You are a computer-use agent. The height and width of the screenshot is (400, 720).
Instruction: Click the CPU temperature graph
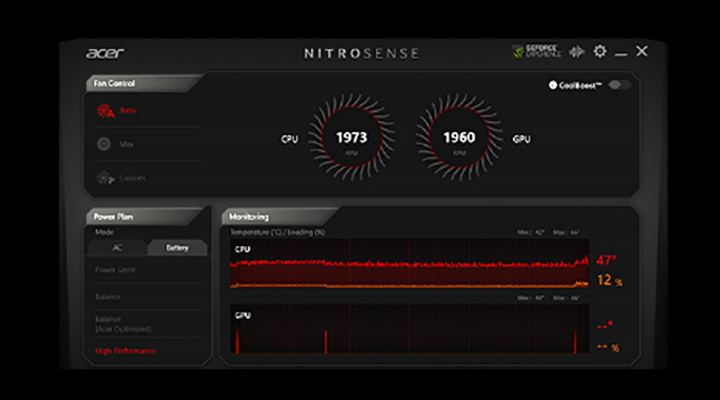409,268
